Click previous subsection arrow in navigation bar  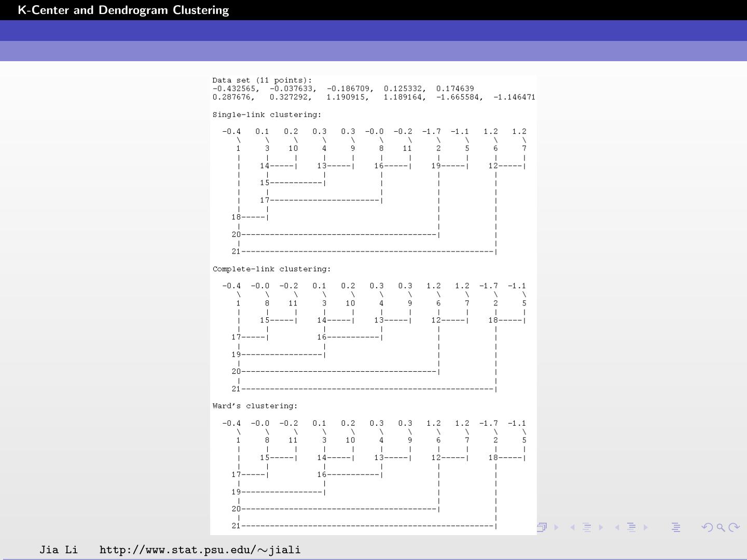[x=573, y=527]
